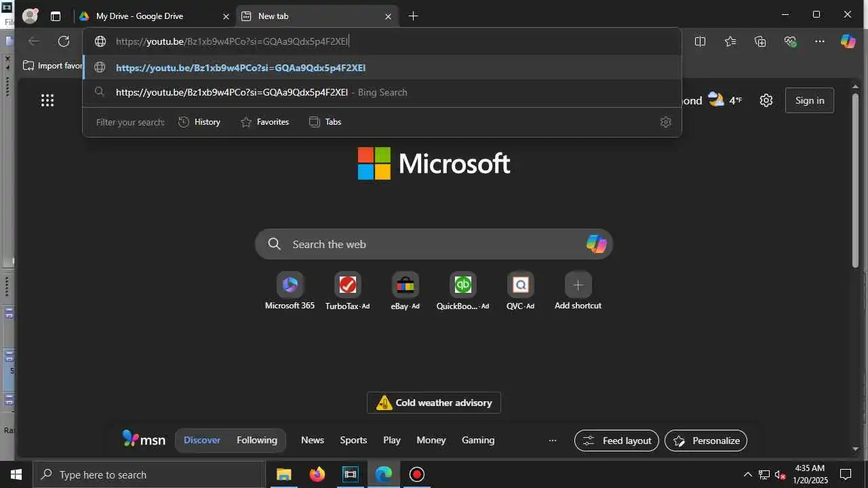
Task: Open Firefox from taskbar
Action: tap(317, 474)
